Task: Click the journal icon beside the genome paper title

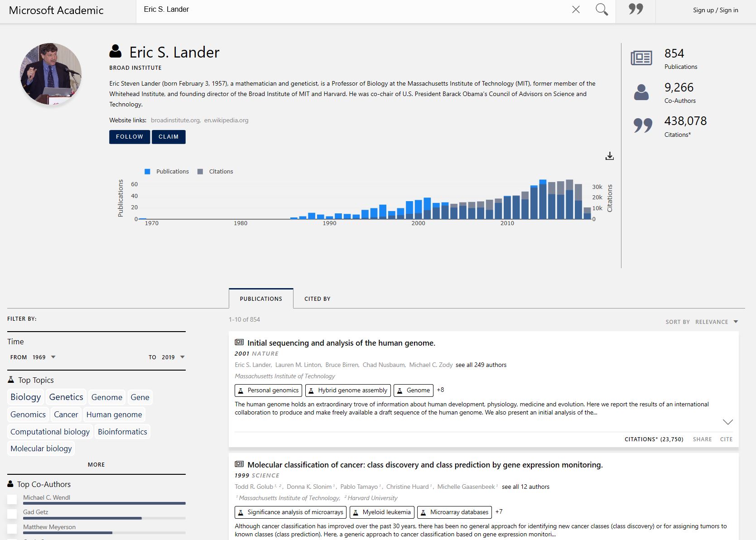Action: pos(239,342)
